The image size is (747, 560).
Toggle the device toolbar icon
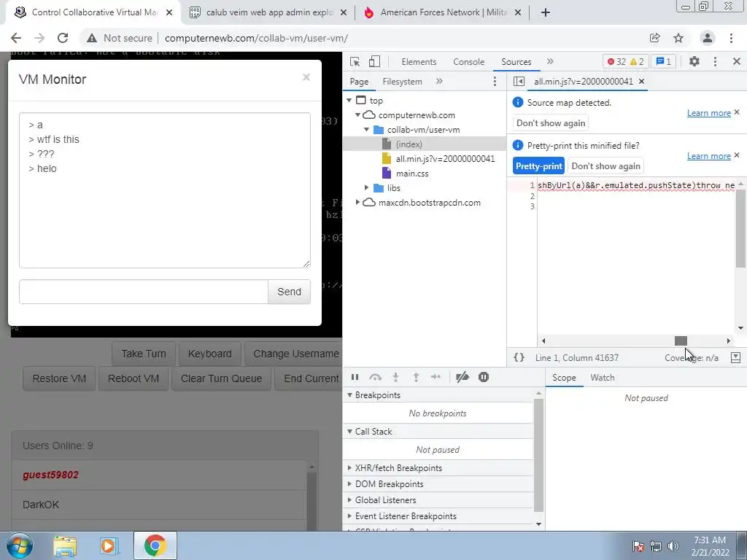(x=374, y=61)
